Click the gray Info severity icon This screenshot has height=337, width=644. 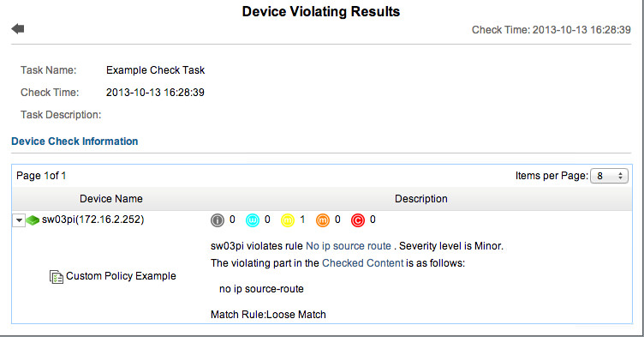[218, 220]
